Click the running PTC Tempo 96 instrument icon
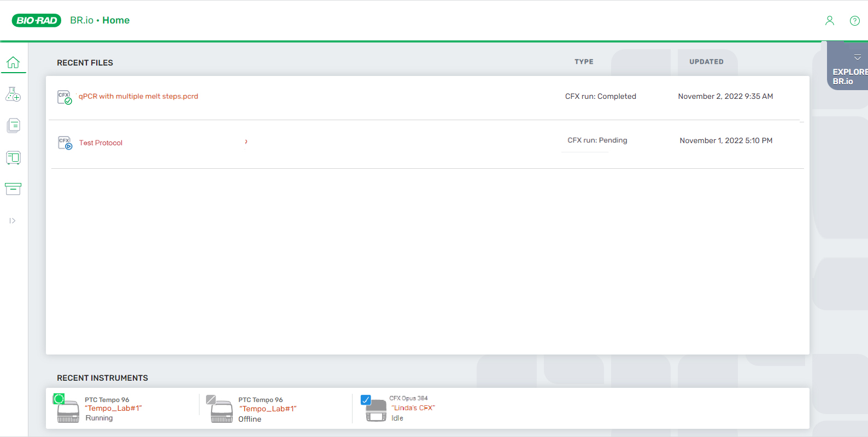 click(67, 409)
